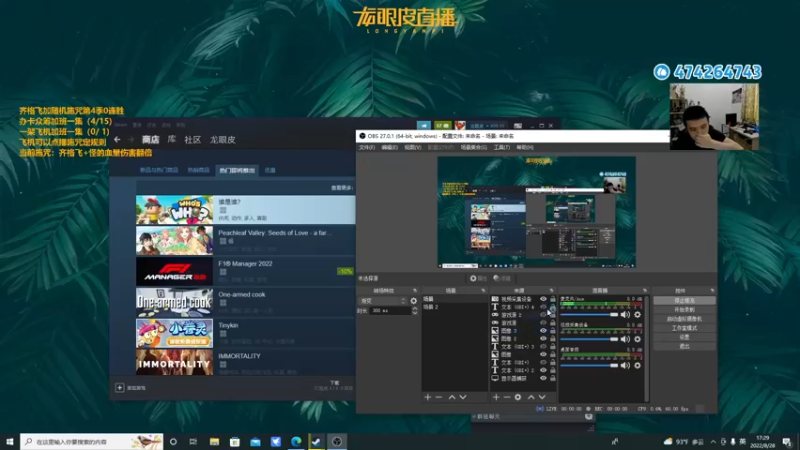Screen dimensions: 800x450
Task: Toggle lock on 视频采集设备 source
Action: tap(553, 299)
